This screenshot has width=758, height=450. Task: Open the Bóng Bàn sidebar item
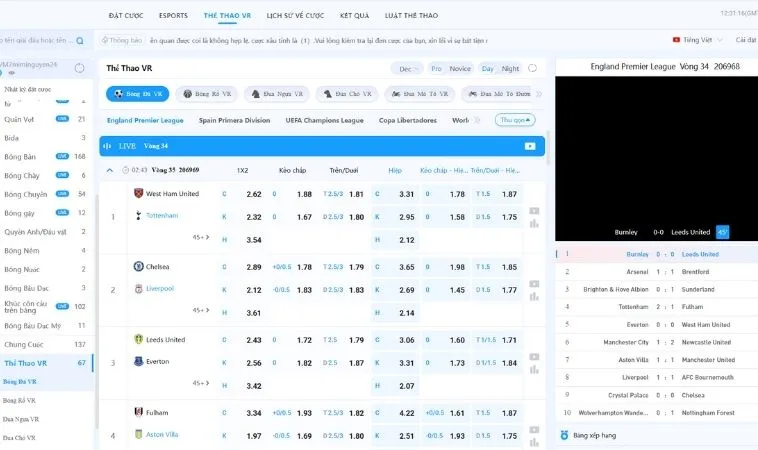[x=46, y=157]
